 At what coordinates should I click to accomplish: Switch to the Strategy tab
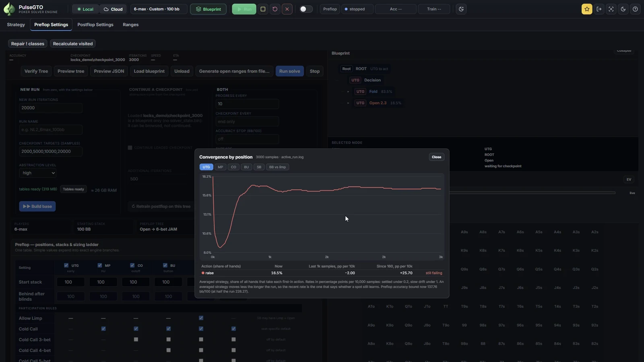(x=16, y=25)
